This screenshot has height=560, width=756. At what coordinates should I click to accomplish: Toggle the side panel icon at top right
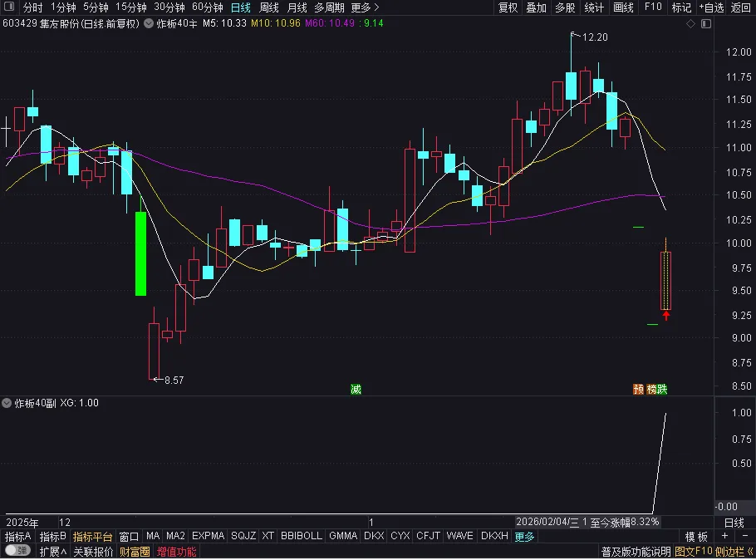[706, 23]
